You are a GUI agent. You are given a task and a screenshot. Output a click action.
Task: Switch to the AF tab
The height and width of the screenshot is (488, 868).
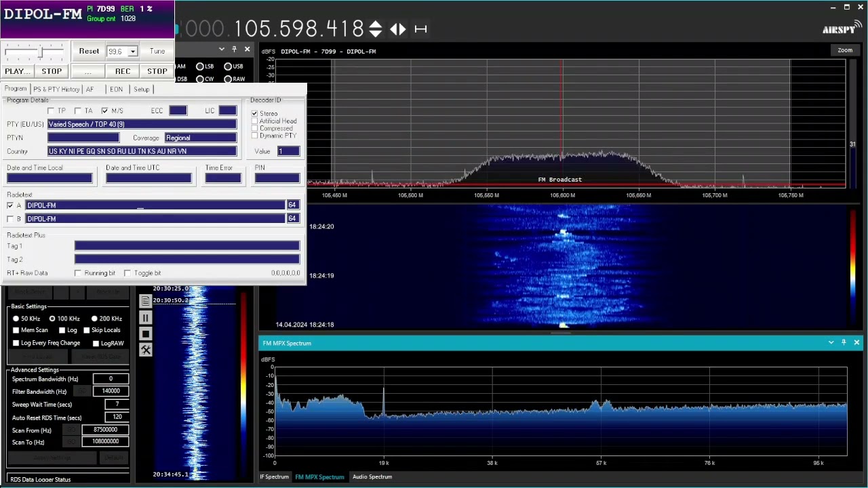(x=90, y=89)
